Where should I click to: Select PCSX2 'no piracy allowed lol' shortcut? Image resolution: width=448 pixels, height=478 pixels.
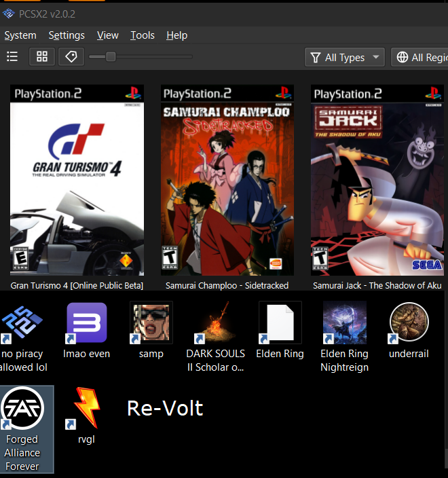pyautogui.click(x=22, y=337)
